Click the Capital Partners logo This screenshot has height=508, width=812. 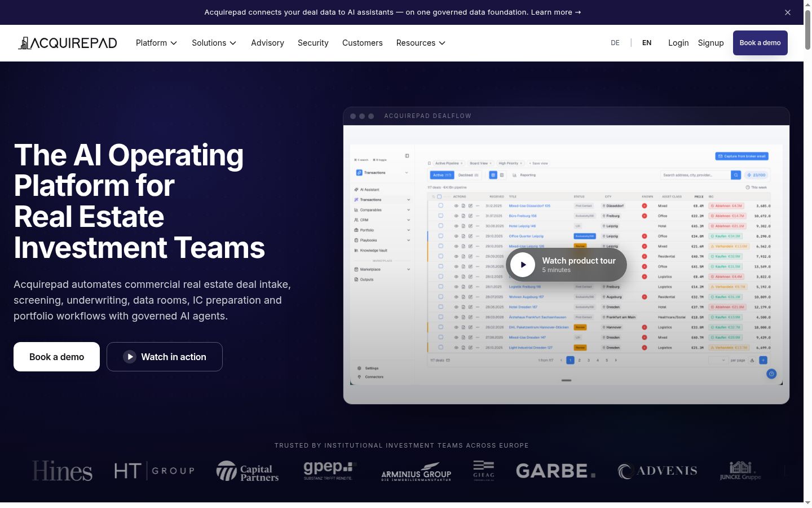pos(248,471)
